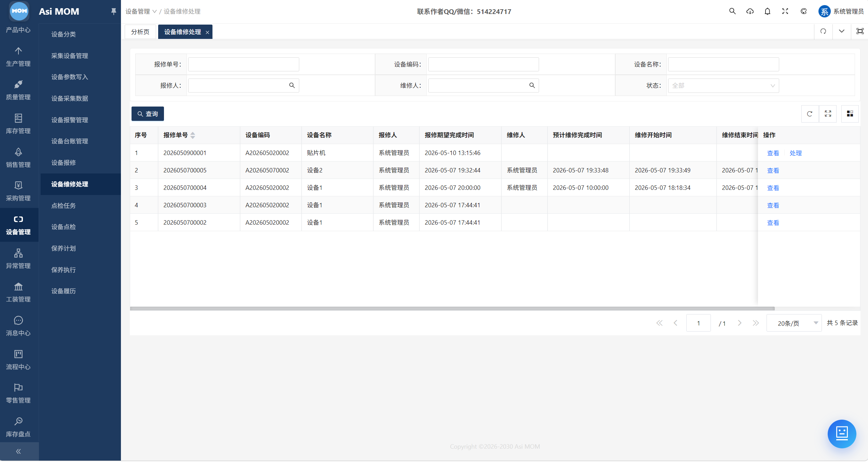Viewport: 868px width, 462px height.
Task: Open the 20条/页 page size dropdown
Action: [794, 323]
